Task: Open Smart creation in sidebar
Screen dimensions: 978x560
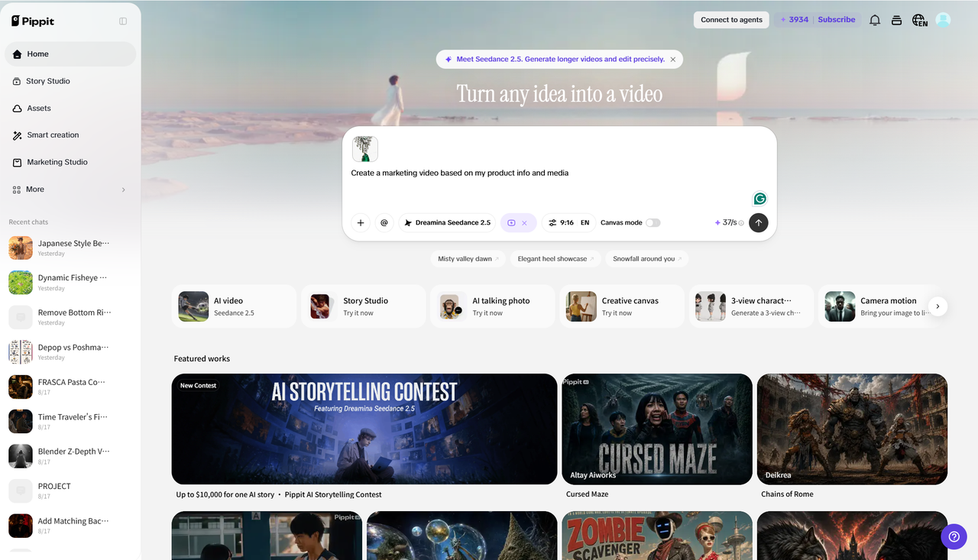Action: tap(70, 135)
